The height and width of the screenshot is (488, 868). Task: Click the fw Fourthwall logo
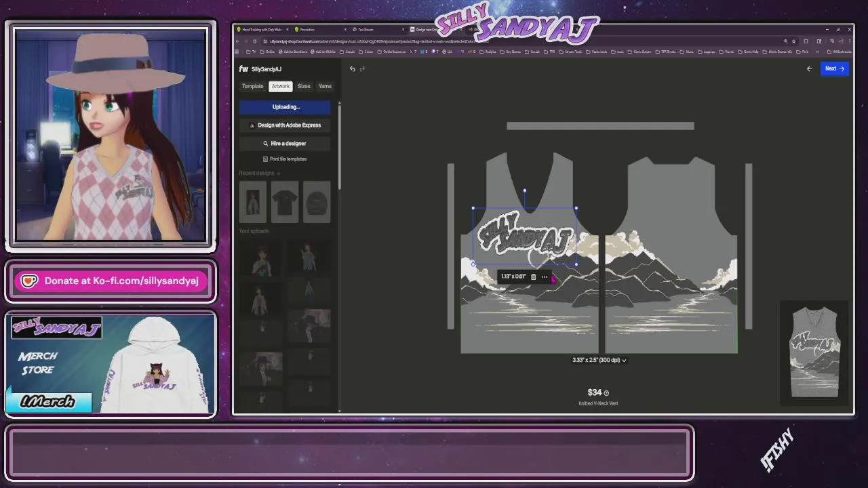(243, 69)
